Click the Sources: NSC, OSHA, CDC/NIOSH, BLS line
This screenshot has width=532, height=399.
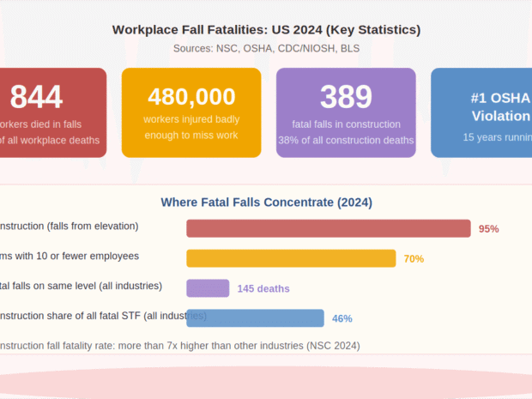[266, 49]
